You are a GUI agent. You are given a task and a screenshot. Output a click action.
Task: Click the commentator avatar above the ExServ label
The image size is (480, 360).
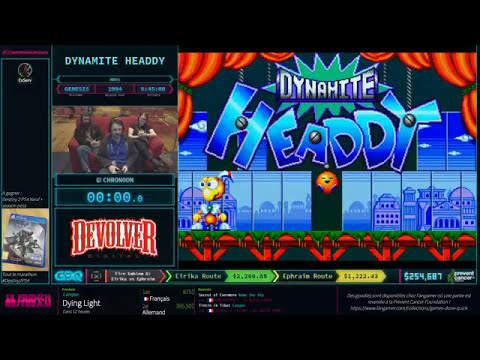coord(25,70)
